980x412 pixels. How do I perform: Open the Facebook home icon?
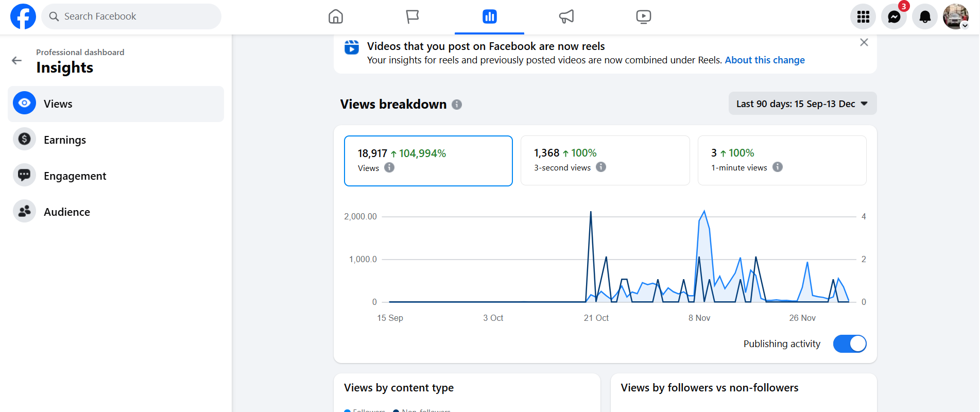pos(335,16)
